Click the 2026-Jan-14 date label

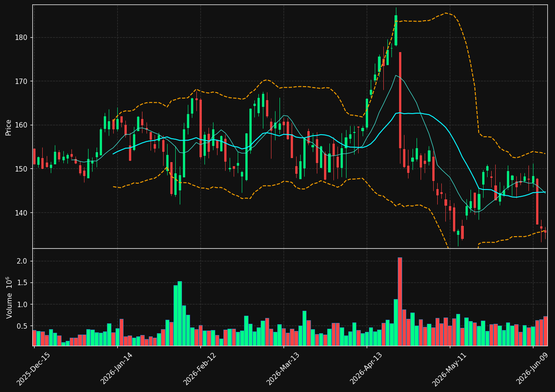coord(117,368)
